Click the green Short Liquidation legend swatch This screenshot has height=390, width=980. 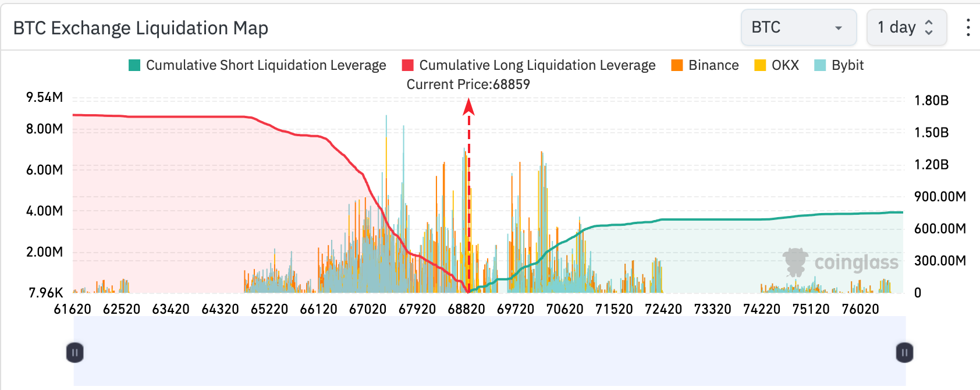click(x=134, y=65)
